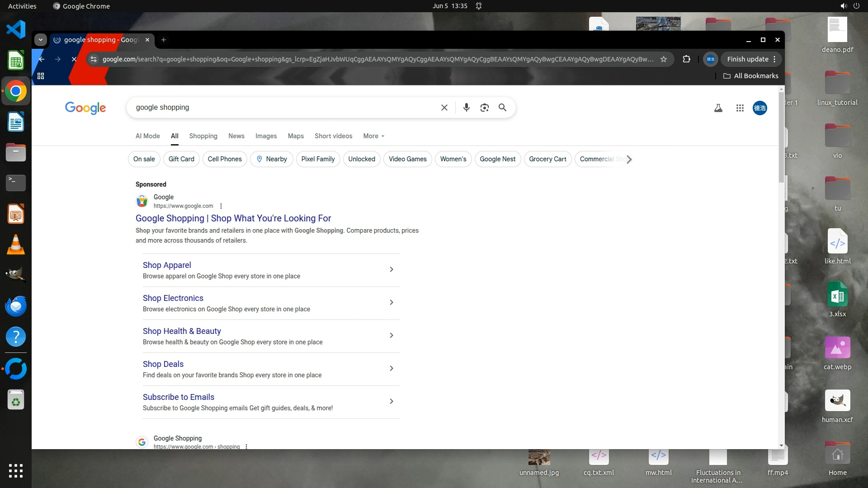Toggle the Gift Card filter chip
The width and height of the screenshot is (868, 488).
tap(181, 159)
